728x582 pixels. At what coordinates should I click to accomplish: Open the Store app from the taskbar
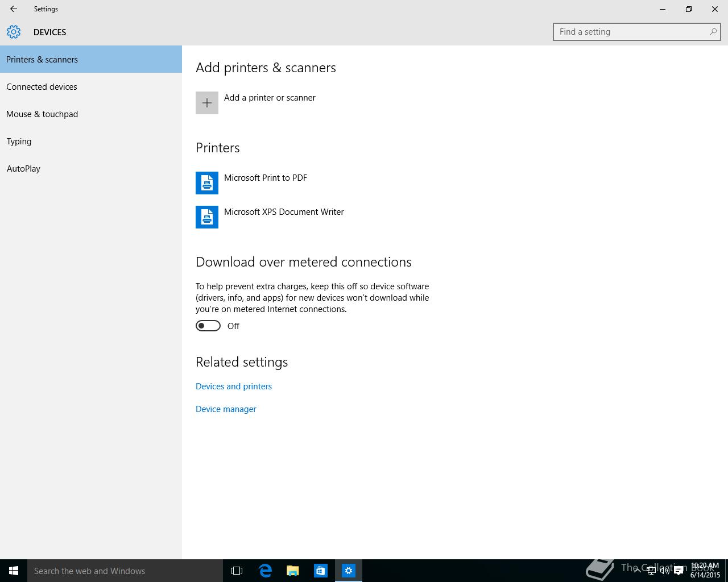pos(321,571)
